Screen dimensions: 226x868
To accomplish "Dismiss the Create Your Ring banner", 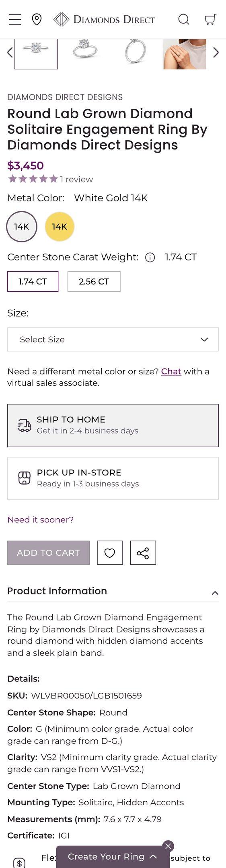I will pyautogui.click(x=168, y=846).
